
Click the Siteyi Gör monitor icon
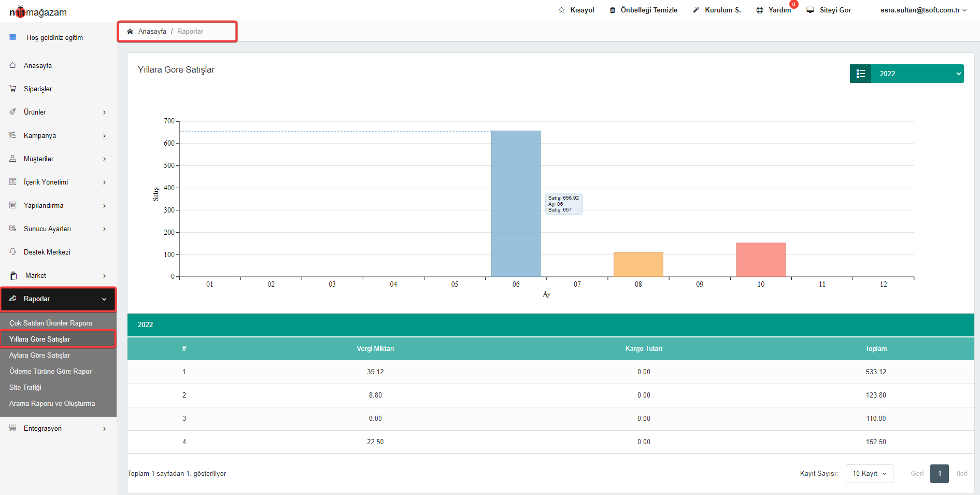(x=811, y=10)
